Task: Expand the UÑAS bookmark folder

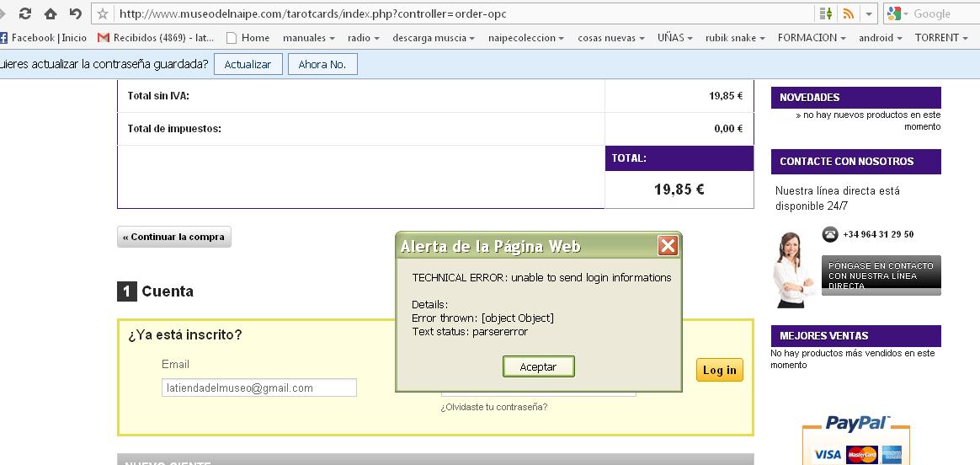Action: click(675, 38)
